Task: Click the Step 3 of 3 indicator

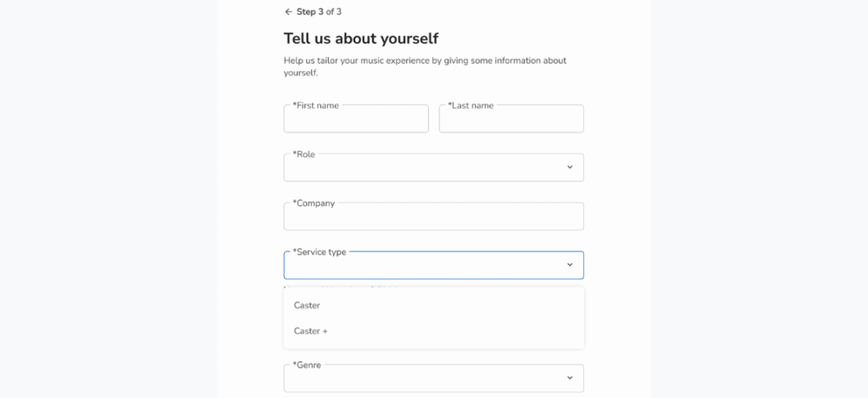Action: point(319,12)
